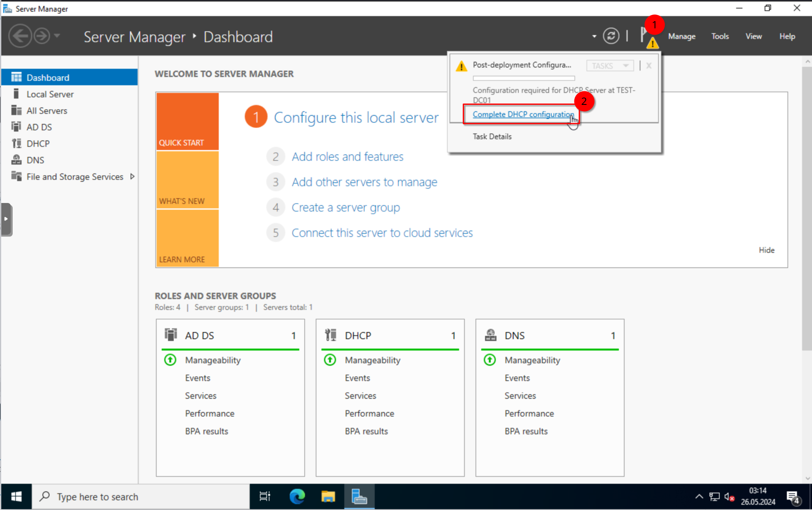The width and height of the screenshot is (812, 510).
Task: Open the AD DS role tile header
Action: (x=230, y=335)
